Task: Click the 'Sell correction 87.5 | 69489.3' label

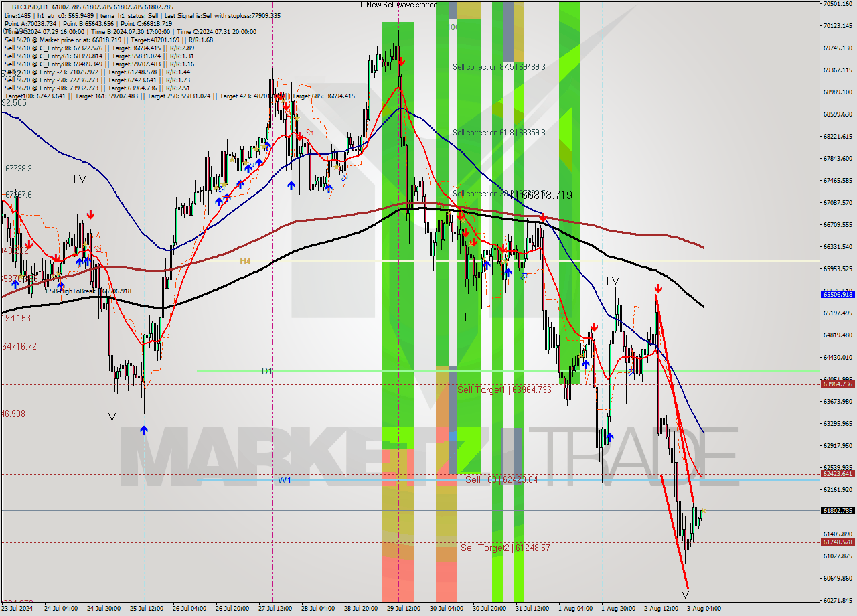Action: [x=499, y=67]
